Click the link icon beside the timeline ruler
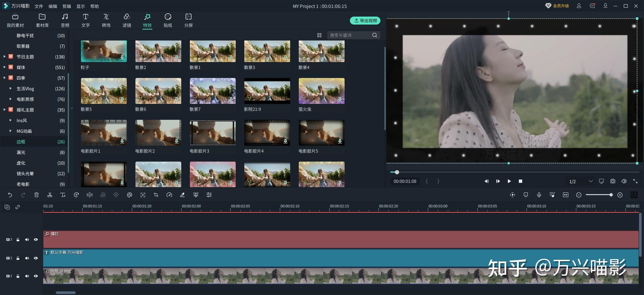Screen dimensions: 644x295 18,207
